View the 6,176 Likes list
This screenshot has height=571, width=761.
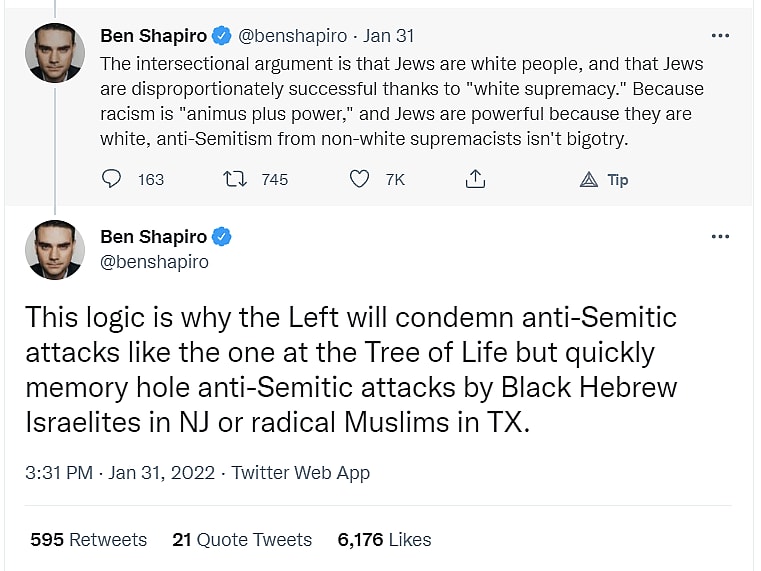click(384, 539)
